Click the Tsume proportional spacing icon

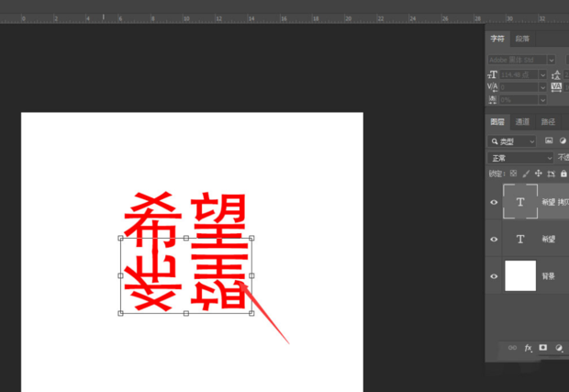coord(493,99)
